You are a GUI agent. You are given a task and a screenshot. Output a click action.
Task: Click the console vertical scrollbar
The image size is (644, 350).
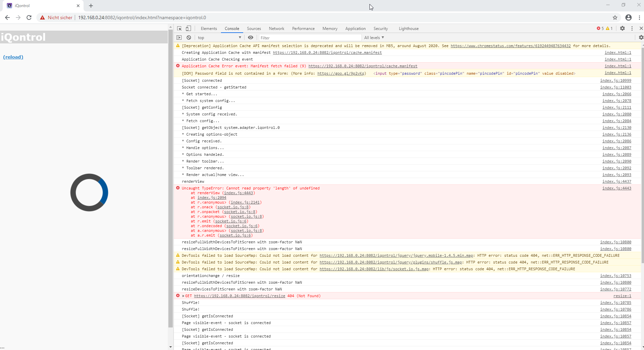click(642, 155)
